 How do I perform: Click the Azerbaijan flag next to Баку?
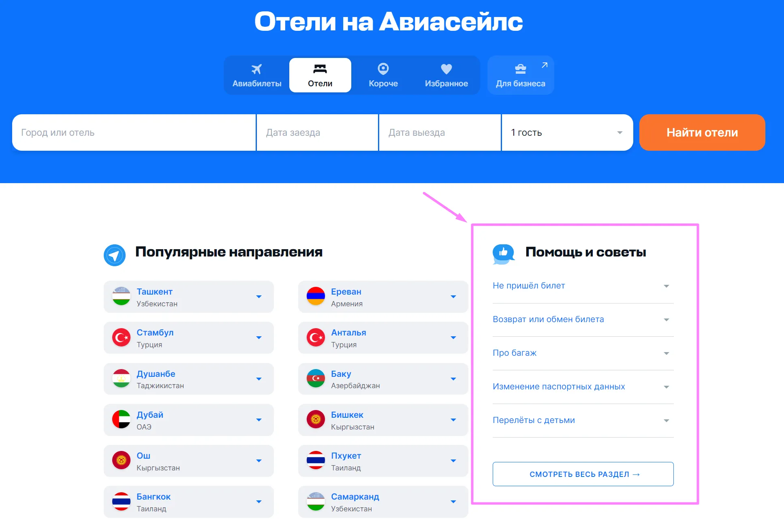pos(316,378)
